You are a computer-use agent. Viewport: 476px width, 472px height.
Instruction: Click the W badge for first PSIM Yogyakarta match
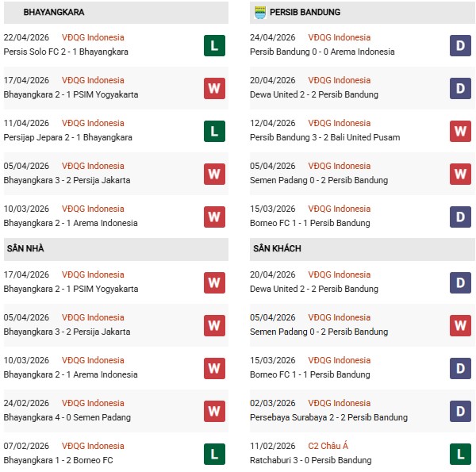click(214, 88)
